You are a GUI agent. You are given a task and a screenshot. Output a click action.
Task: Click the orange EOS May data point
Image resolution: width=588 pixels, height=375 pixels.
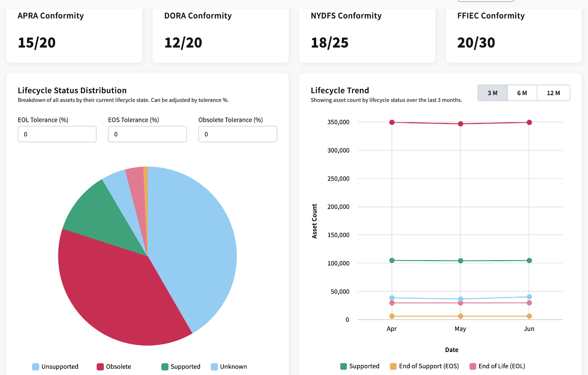[x=460, y=316]
